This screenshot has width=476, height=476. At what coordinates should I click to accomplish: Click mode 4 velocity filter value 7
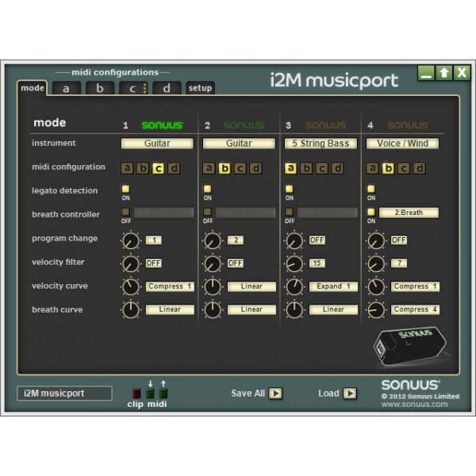pos(399,263)
